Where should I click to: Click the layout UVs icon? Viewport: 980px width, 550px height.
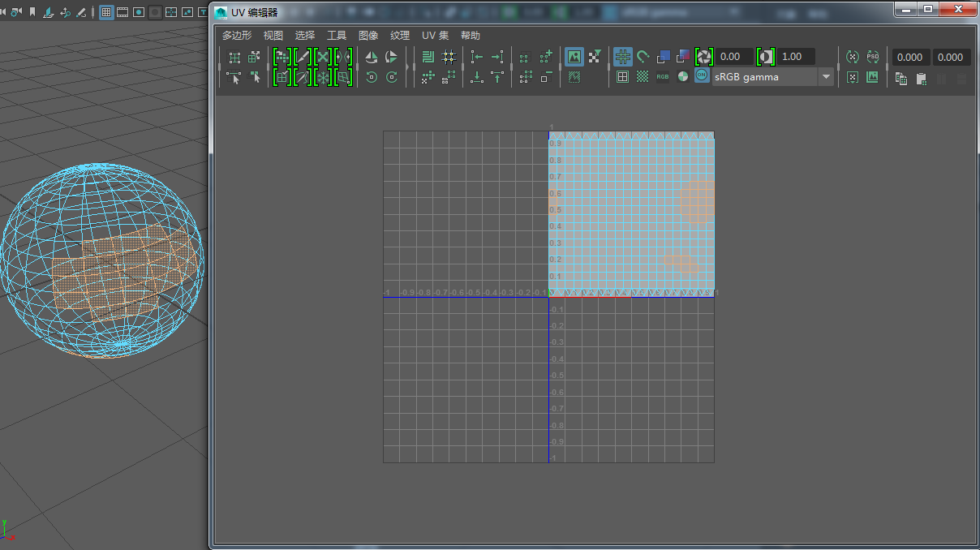(428, 57)
